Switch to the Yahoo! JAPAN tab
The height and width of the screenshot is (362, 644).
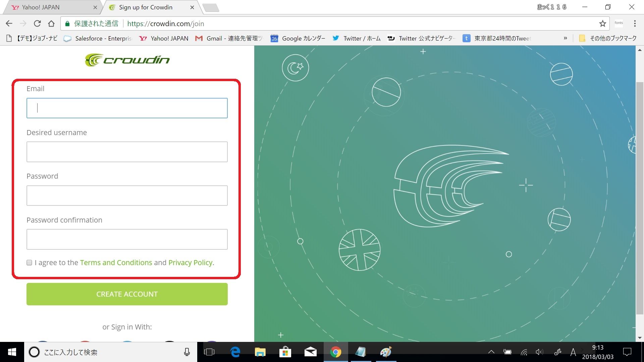pyautogui.click(x=52, y=7)
